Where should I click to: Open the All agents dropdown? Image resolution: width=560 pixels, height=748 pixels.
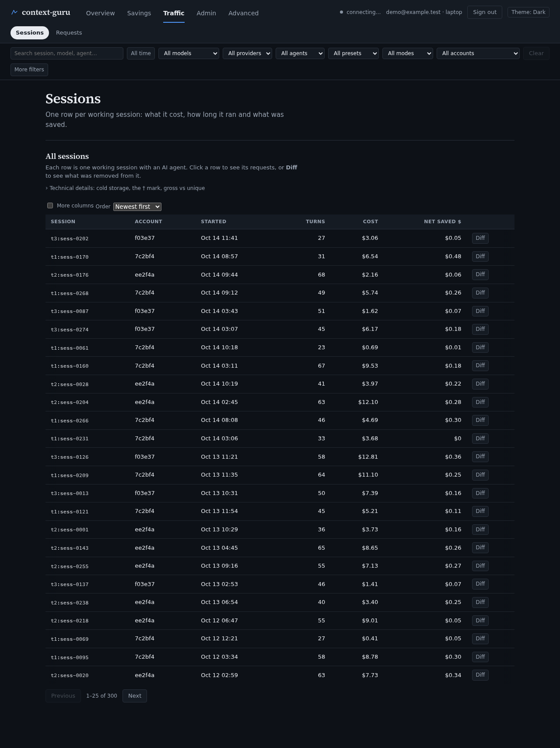[x=300, y=53]
